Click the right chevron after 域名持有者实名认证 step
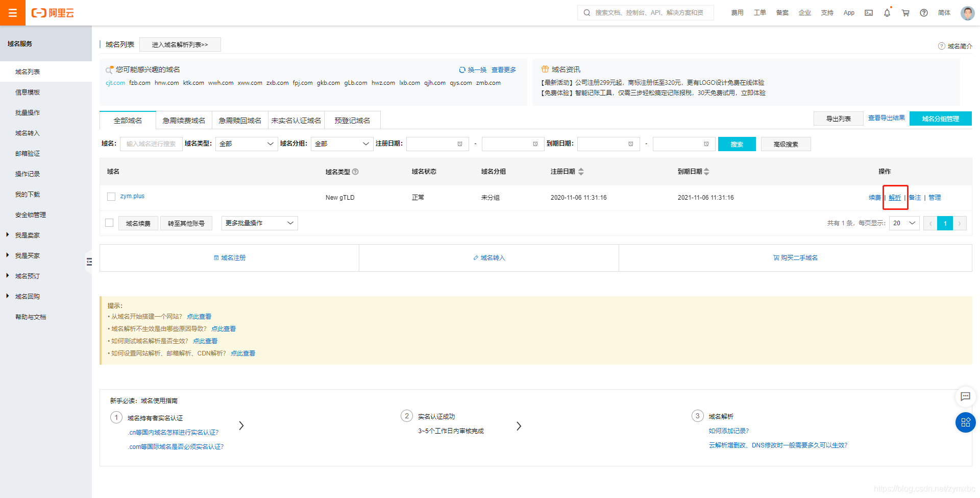980x498 pixels. 241,425
